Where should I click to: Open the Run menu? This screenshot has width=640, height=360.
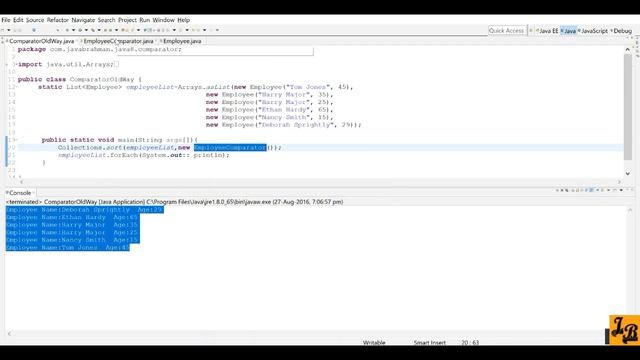pyautogui.click(x=144, y=20)
